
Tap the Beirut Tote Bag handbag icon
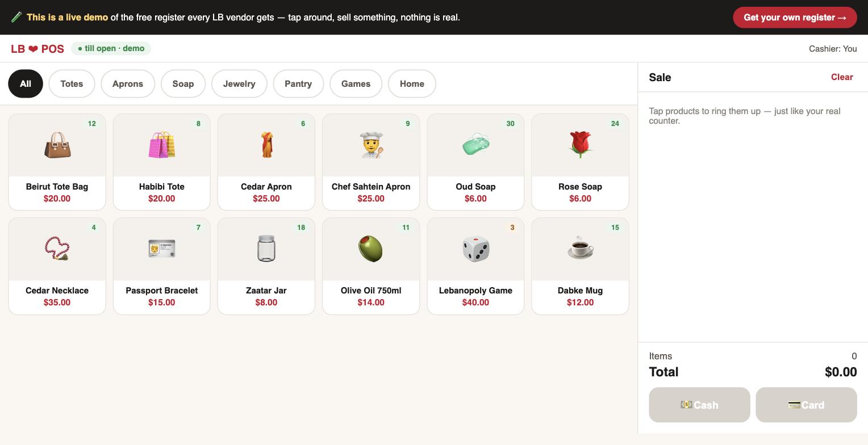(x=57, y=145)
